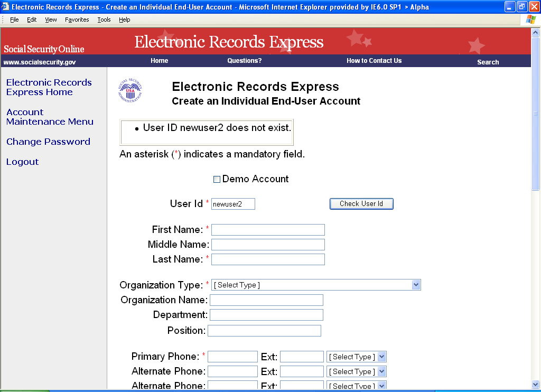The image size is (541, 392).
Task: Click How to Contact Us link
Action: coord(374,61)
